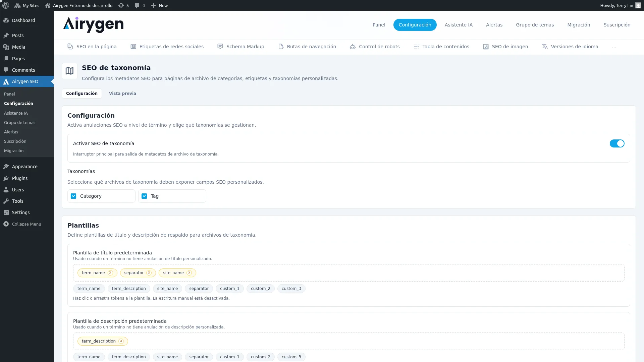644x362 pixels.
Task: Open the Asistente IA top tab
Action: [x=459, y=25]
